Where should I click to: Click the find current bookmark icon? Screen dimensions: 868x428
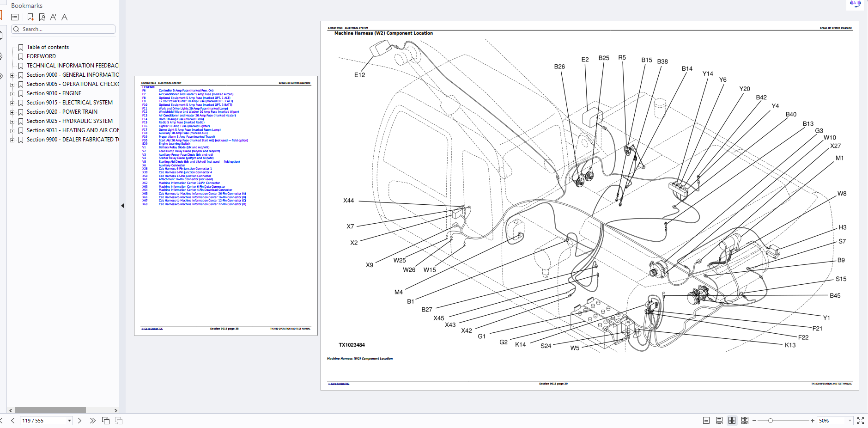point(42,17)
